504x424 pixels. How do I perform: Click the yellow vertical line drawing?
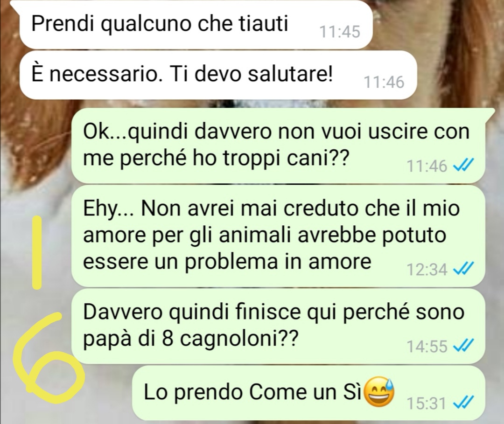tap(38, 252)
